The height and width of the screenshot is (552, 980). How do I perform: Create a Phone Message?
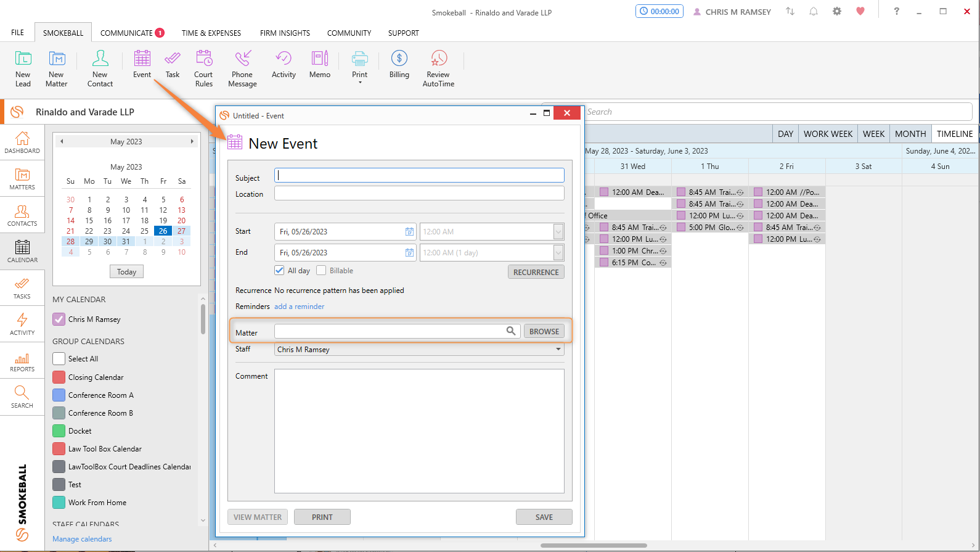(242, 68)
